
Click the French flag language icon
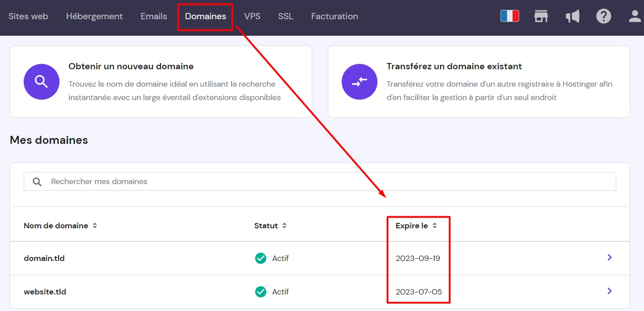click(509, 17)
